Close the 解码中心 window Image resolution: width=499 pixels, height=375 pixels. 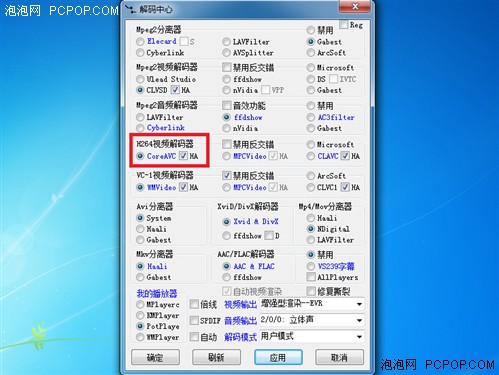point(355,7)
